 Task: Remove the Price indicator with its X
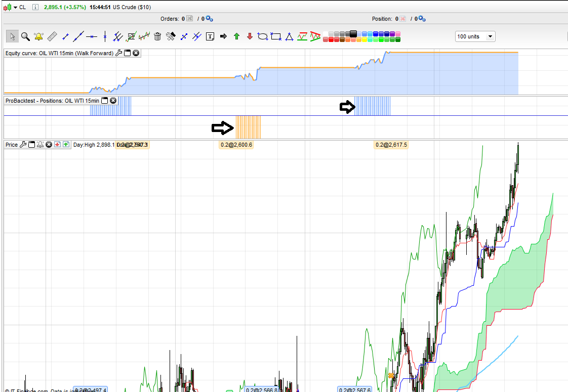click(49, 145)
